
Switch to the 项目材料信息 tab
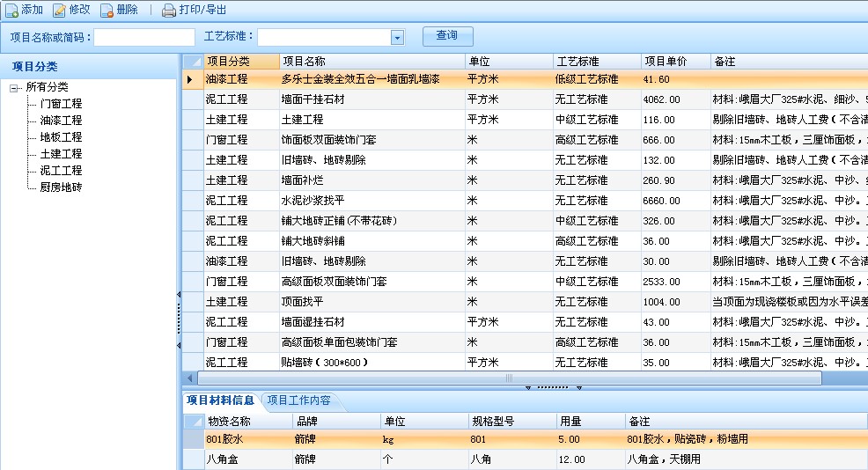pos(220,400)
